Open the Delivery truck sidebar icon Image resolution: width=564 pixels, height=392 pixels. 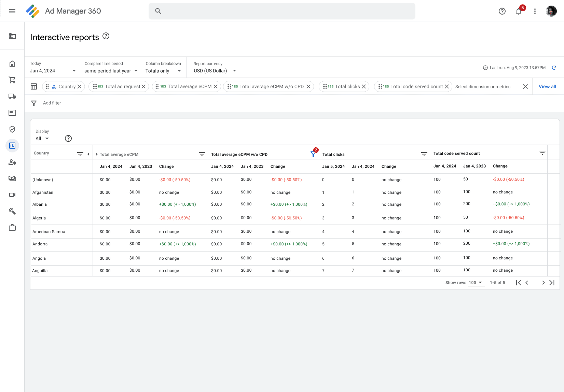point(12,96)
